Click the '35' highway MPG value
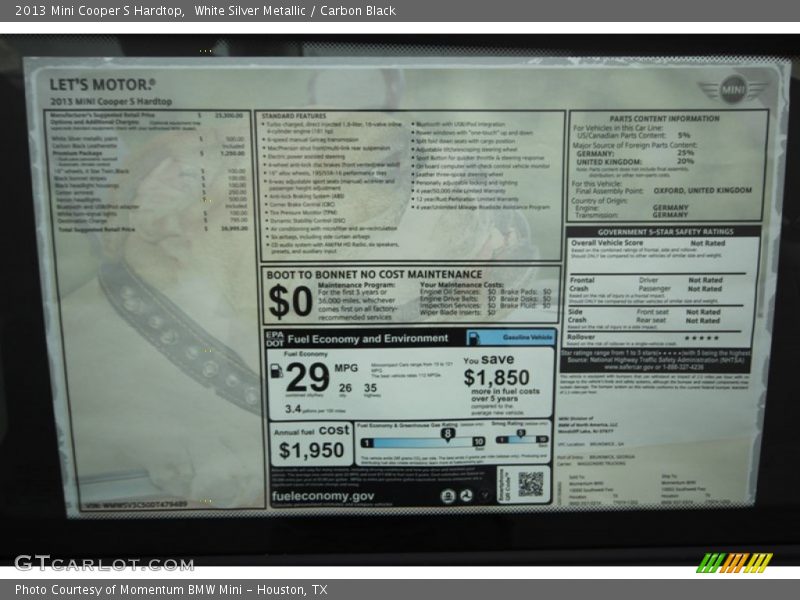800x600 pixels. click(370, 388)
